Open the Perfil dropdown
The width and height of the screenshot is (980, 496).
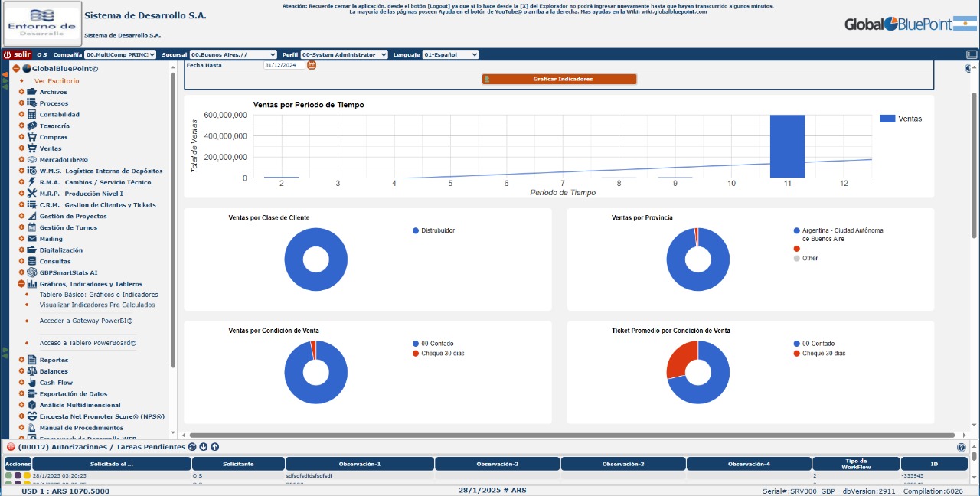pos(344,55)
